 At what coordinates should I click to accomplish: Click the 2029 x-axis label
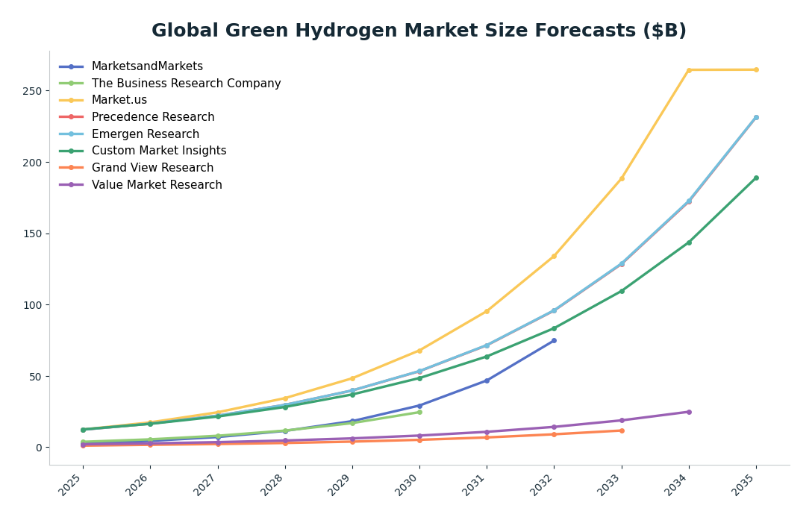(x=340, y=485)
